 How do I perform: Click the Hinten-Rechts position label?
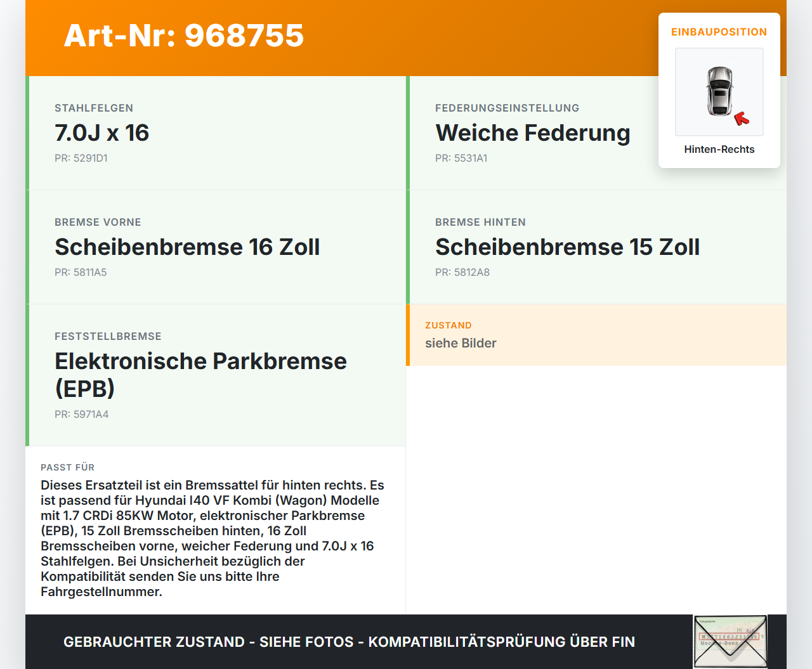[x=719, y=149]
